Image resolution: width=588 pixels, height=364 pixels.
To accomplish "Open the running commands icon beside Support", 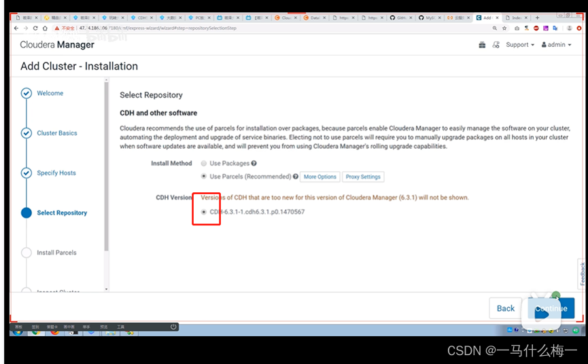I will coord(496,45).
